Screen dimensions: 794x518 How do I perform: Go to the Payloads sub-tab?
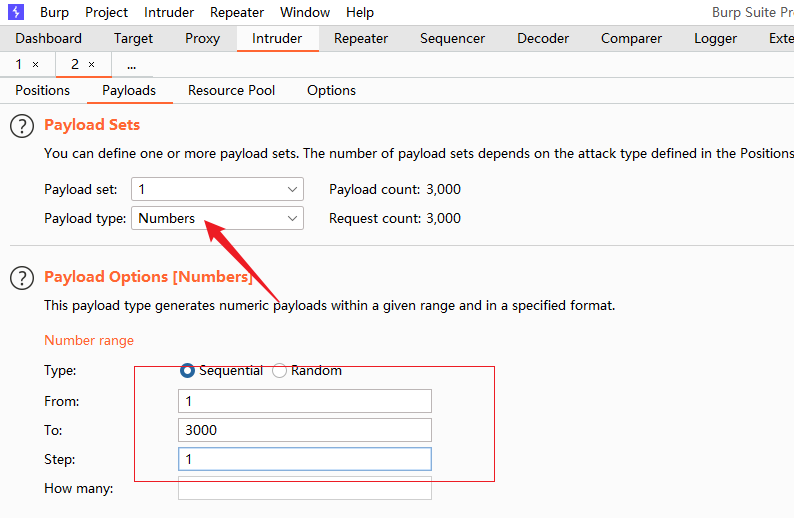point(129,91)
